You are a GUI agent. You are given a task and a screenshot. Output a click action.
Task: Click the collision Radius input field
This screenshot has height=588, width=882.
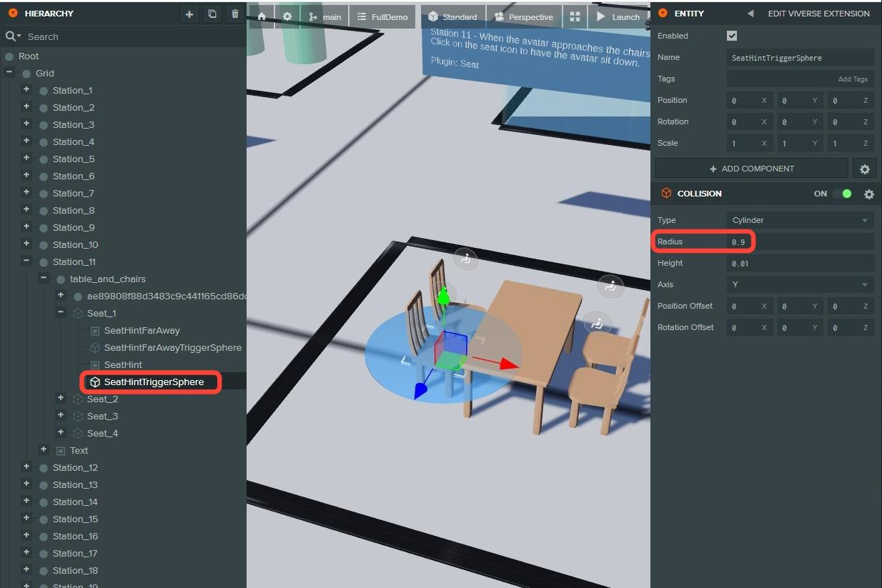800,241
